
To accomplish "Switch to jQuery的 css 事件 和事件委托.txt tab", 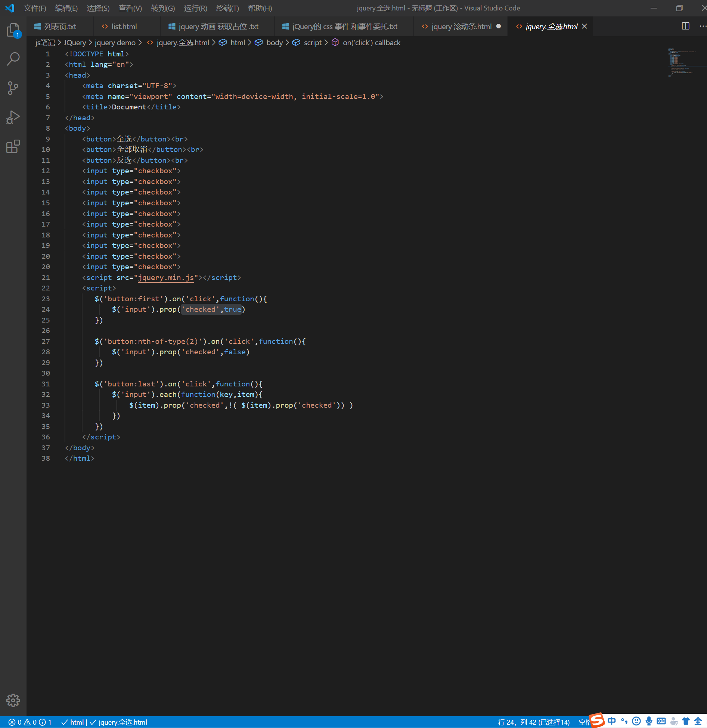I will [344, 27].
